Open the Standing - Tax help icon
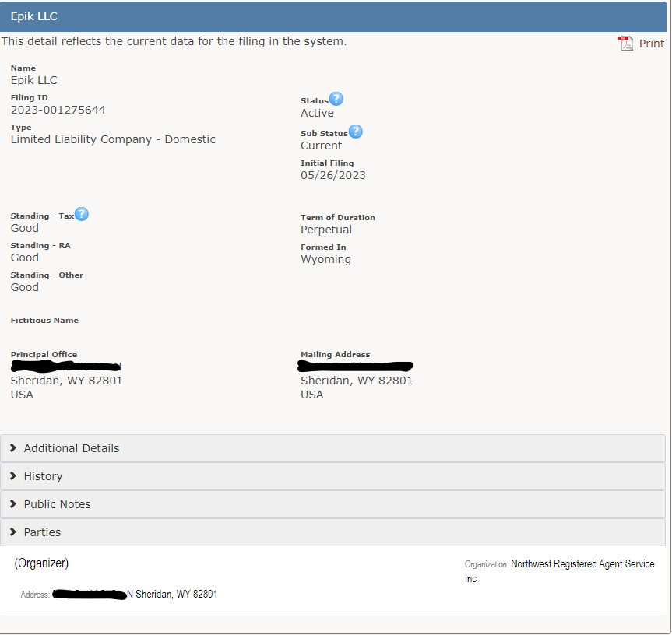 82,214
